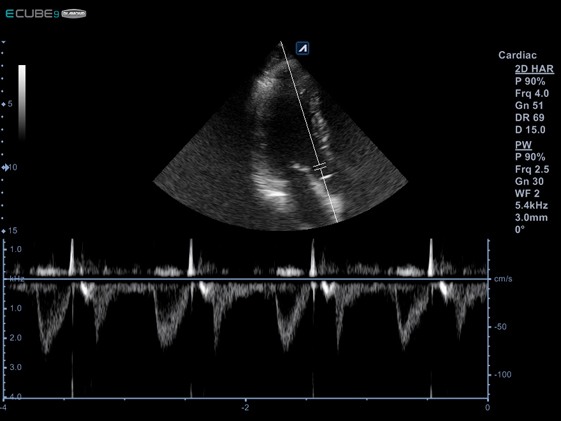Click the 0° angle correction value
Image resolution: width=561 pixels, height=421 pixels.
tap(519, 229)
